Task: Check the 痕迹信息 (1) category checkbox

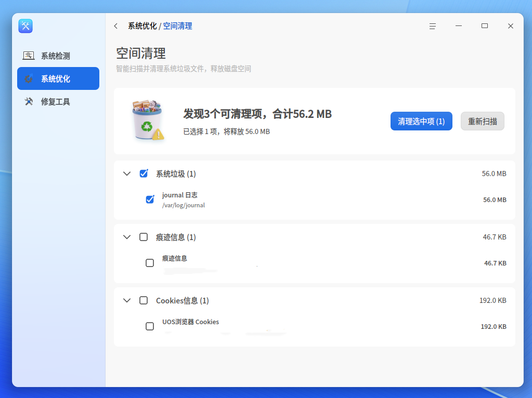Action: point(144,237)
